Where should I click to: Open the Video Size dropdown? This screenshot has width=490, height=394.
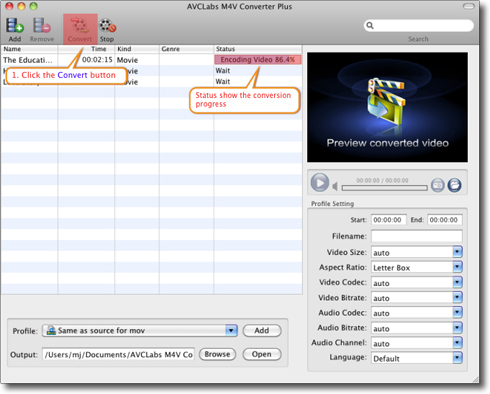click(457, 252)
